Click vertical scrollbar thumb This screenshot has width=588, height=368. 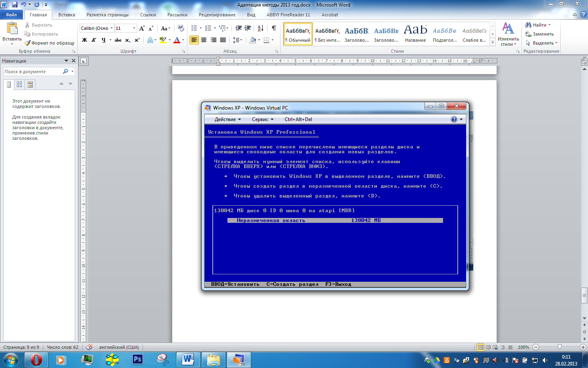tap(584, 295)
